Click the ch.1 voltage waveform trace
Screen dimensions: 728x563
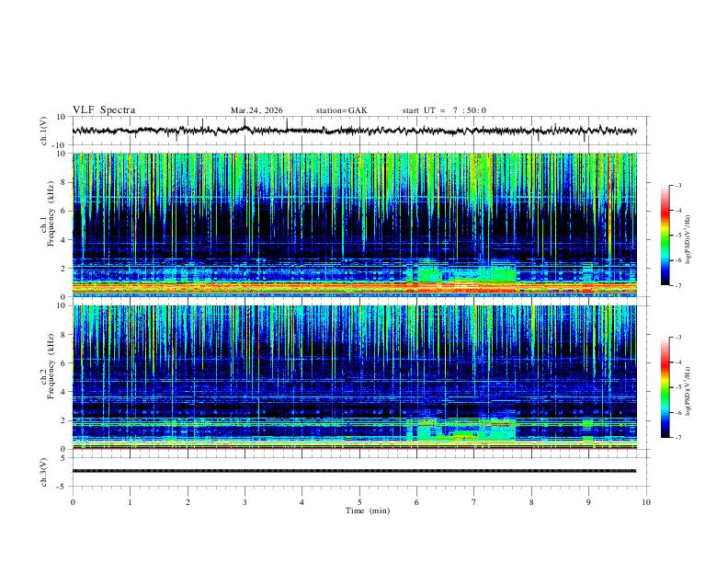coord(354,131)
